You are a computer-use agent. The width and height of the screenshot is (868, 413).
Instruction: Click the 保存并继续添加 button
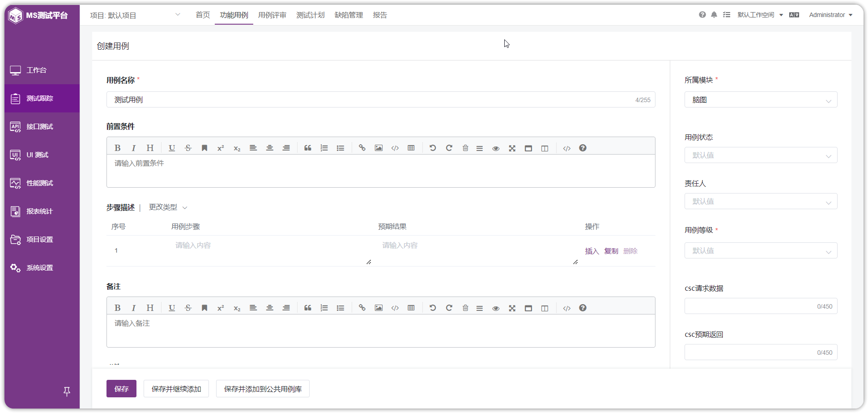tap(176, 389)
